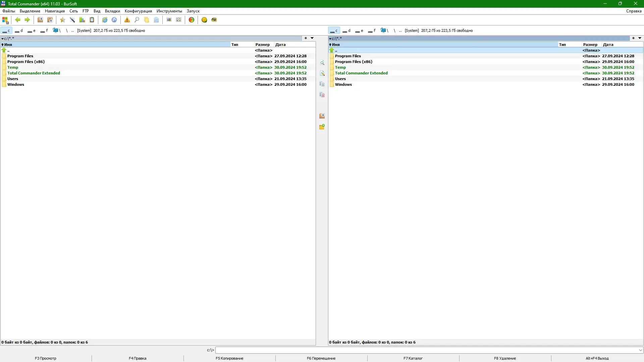This screenshot has height=362, width=644.
Task: Open the FTP menu
Action: [86, 11]
